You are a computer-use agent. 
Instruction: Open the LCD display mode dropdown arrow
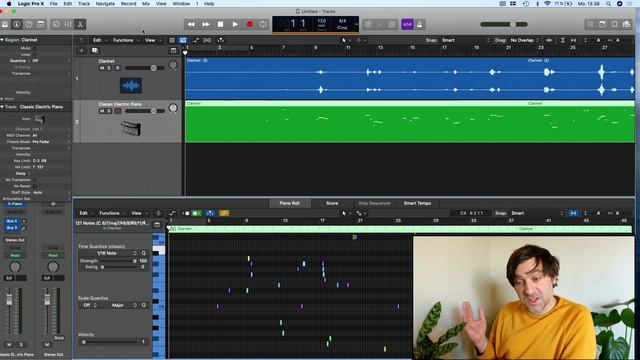click(x=356, y=24)
